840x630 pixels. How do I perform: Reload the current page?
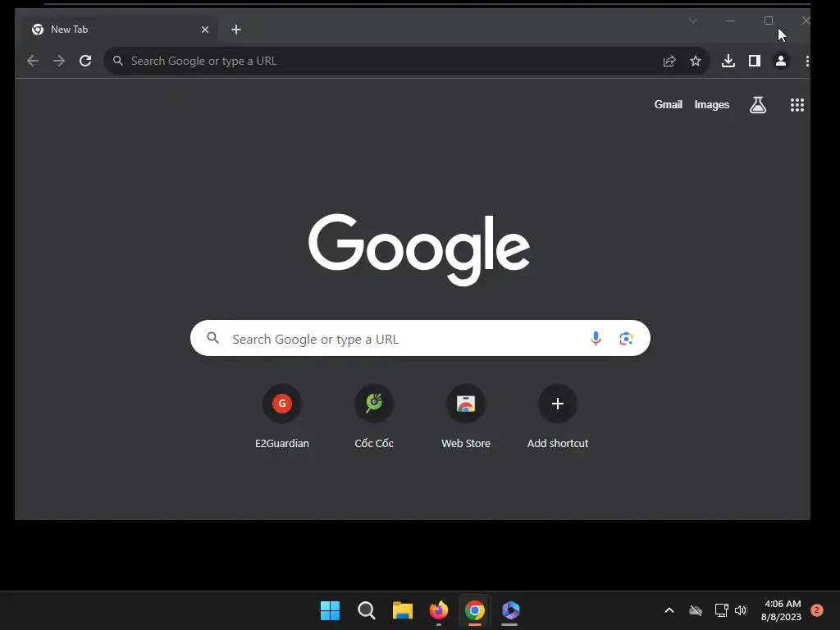pos(85,61)
